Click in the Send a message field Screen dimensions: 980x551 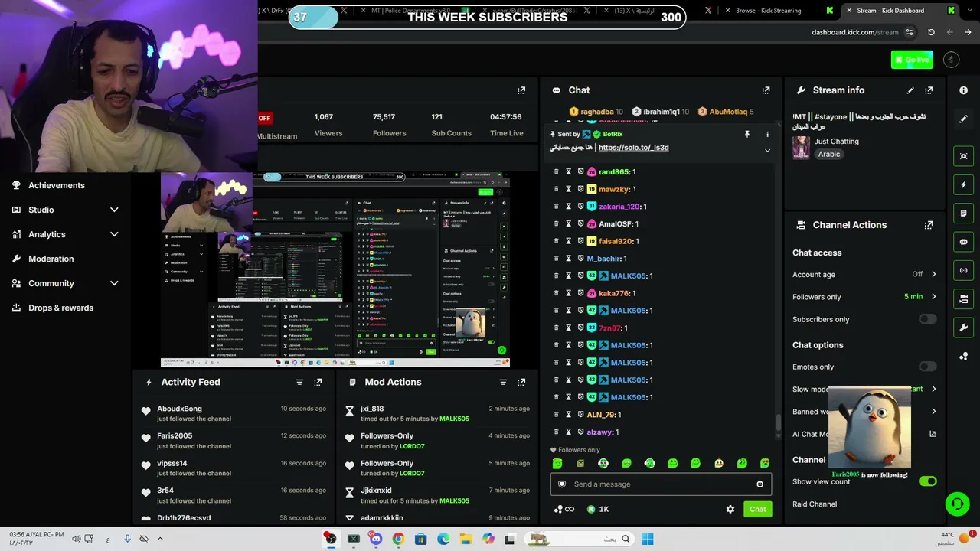[x=660, y=484]
